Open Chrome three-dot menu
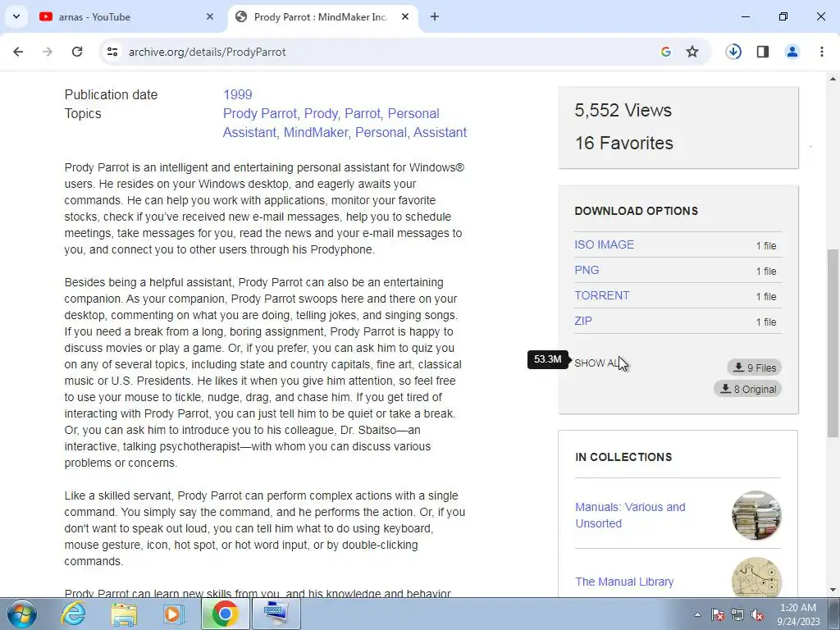Screen dimensions: 840x630 (822, 52)
